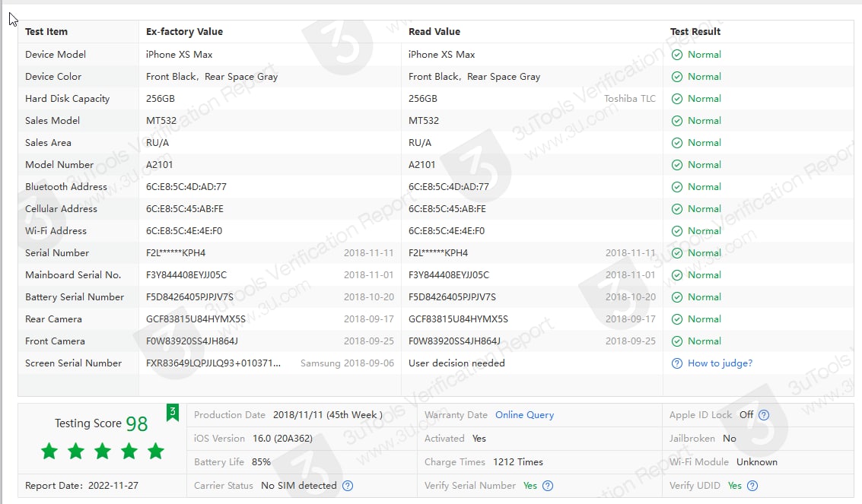The width and height of the screenshot is (862, 504).
Task: Select read-value Front Camera serial F0W83920SS4JH864J
Action: [454, 341]
